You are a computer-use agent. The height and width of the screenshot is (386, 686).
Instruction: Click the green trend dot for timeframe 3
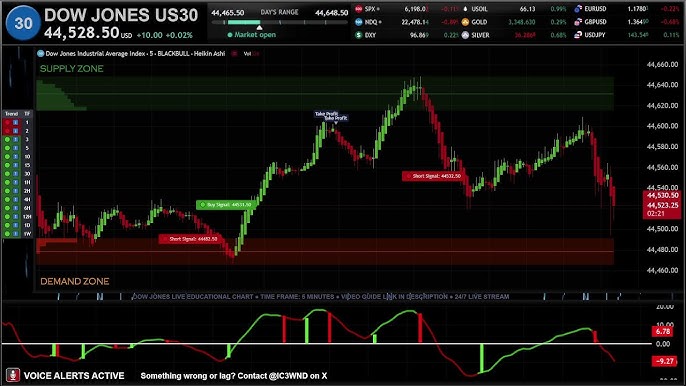click(7, 140)
